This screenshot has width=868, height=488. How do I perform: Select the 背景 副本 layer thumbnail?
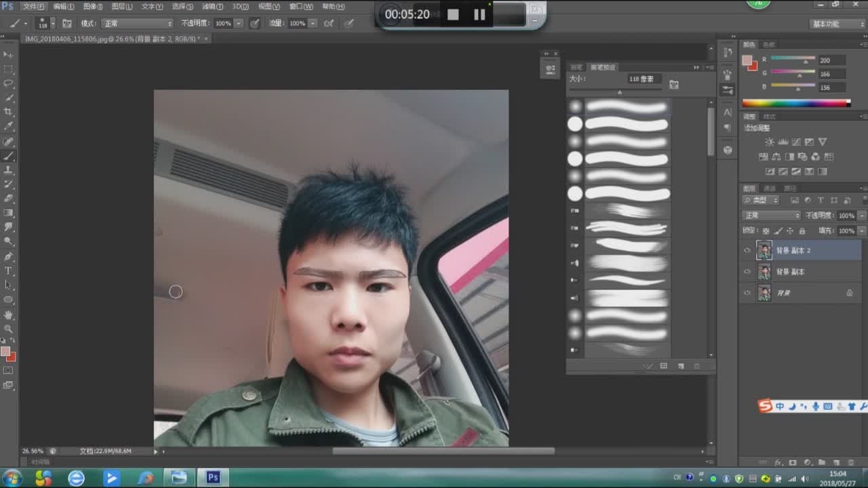(764, 272)
